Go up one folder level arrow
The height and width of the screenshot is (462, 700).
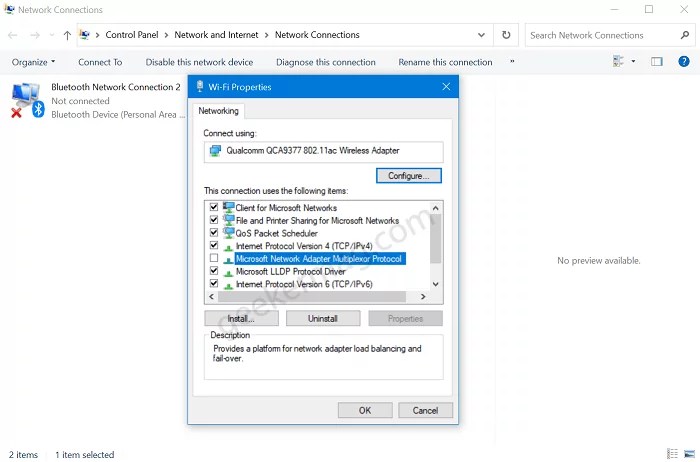tap(67, 35)
